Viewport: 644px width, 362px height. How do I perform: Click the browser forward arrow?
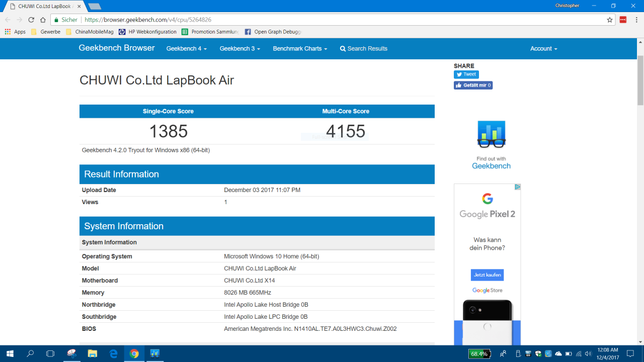tap(19, 20)
